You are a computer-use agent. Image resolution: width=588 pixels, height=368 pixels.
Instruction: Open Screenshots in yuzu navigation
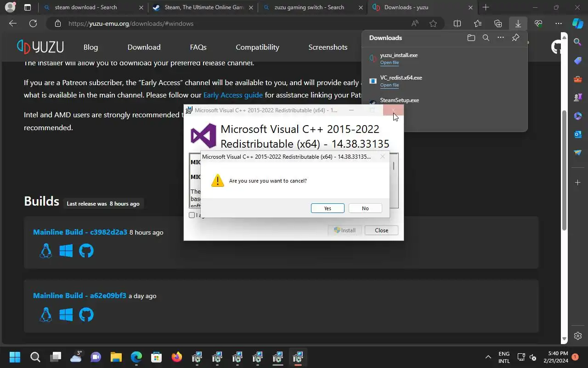point(328,47)
